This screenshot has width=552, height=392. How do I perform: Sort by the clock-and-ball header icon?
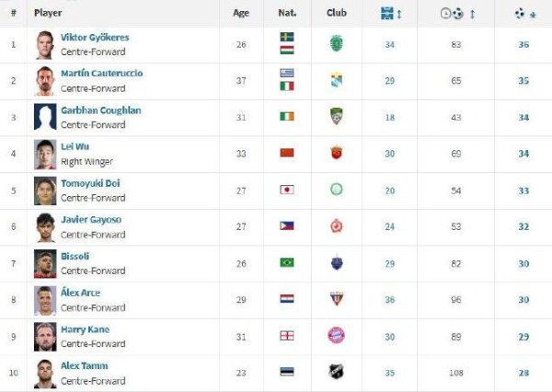tap(457, 13)
